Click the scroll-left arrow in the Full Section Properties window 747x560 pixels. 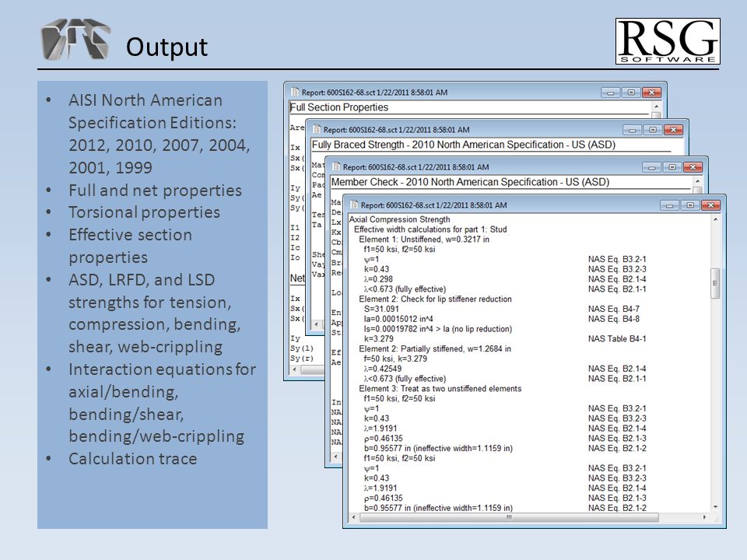(x=294, y=369)
